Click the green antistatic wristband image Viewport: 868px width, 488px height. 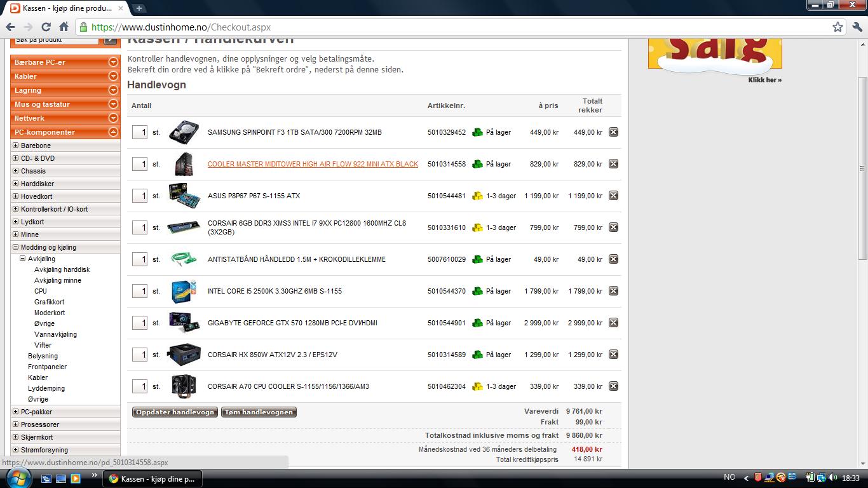184,259
